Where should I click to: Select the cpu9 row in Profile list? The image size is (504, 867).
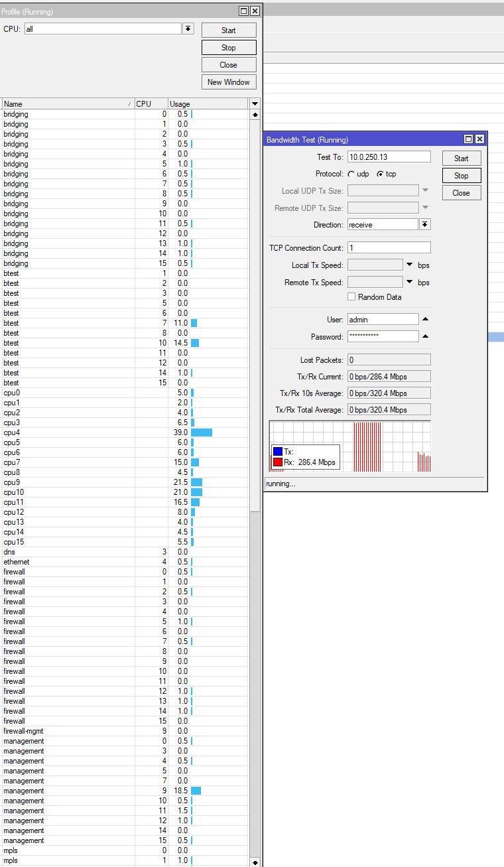(x=125, y=482)
